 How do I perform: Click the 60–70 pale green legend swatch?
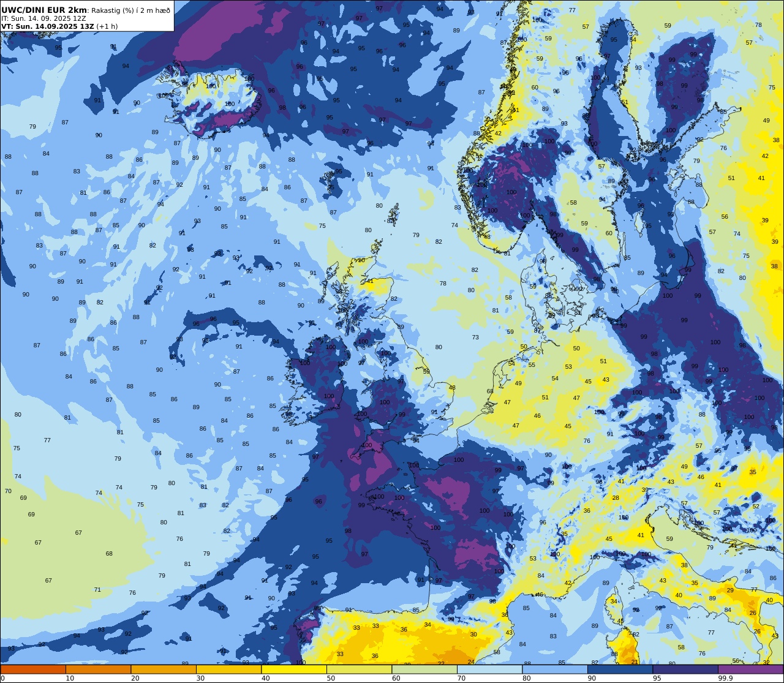pyautogui.click(x=424, y=670)
